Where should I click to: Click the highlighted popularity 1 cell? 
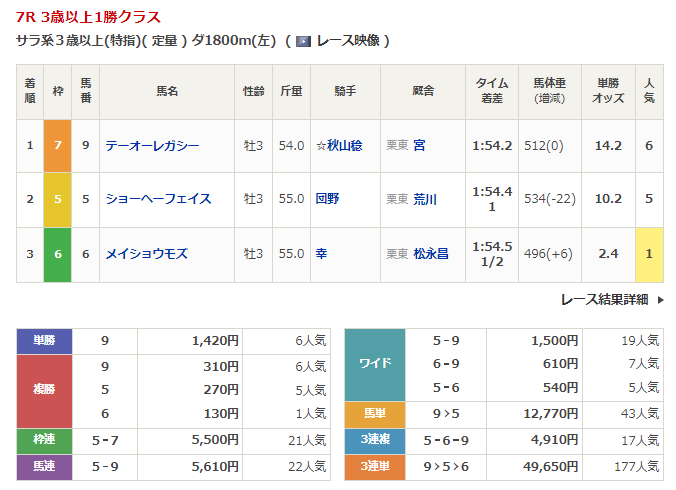point(649,254)
